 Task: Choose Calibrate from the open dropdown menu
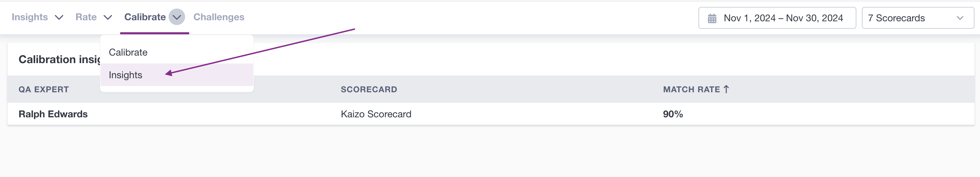pos(128,52)
